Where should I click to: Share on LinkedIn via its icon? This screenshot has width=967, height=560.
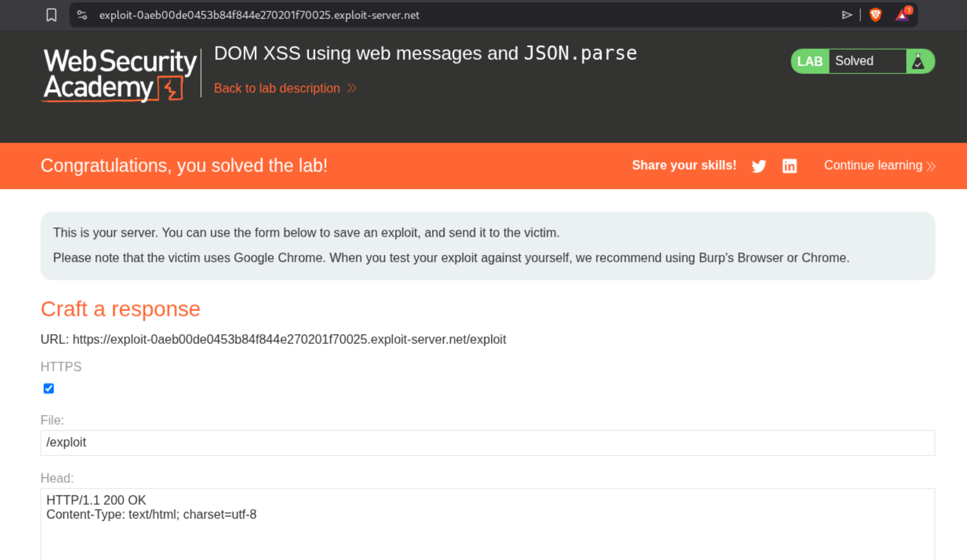[789, 166]
